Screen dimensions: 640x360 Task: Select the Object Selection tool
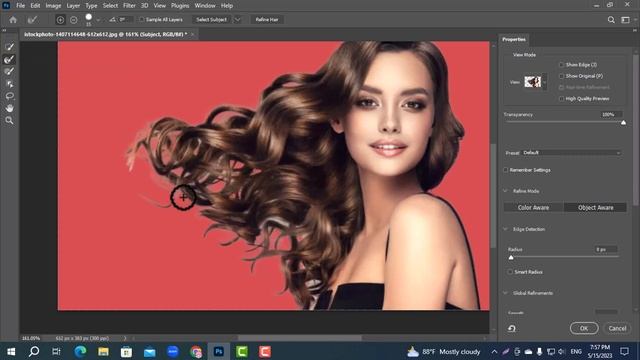click(x=9, y=84)
